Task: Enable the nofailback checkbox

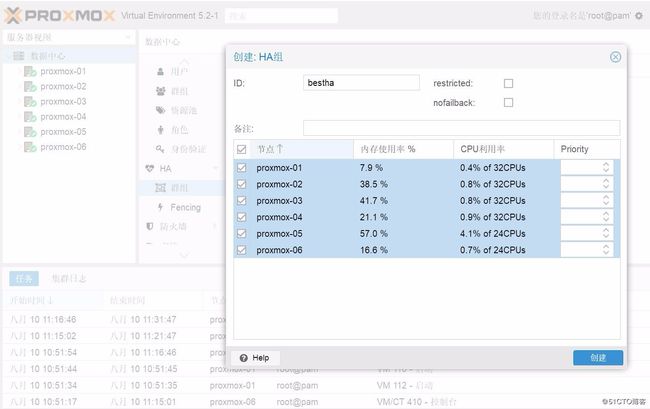Action: click(x=508, y=102)
